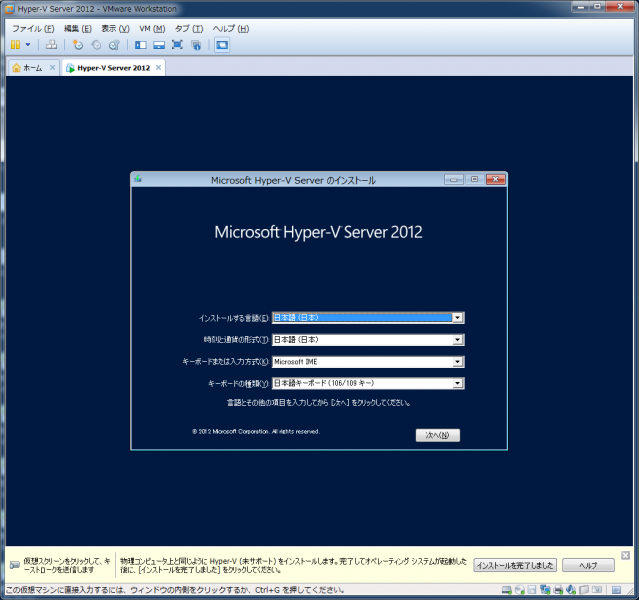The height and width of the screenshot is (600, 639).
Task: Click the インストールを完了しました button
Action: pyautogui.click(x=515, y=565)
